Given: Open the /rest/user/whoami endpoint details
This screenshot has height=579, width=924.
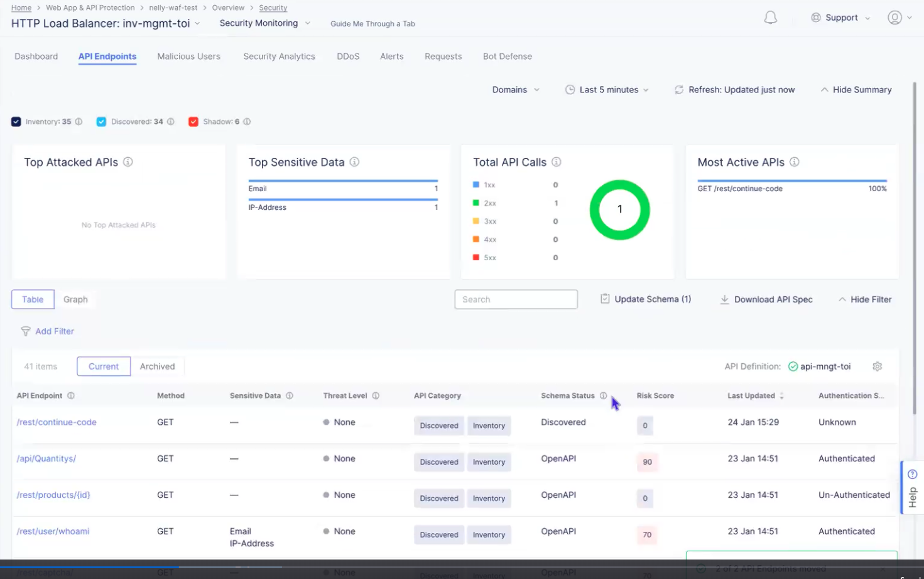Looking at the screenshot, I should click(53, 531).
